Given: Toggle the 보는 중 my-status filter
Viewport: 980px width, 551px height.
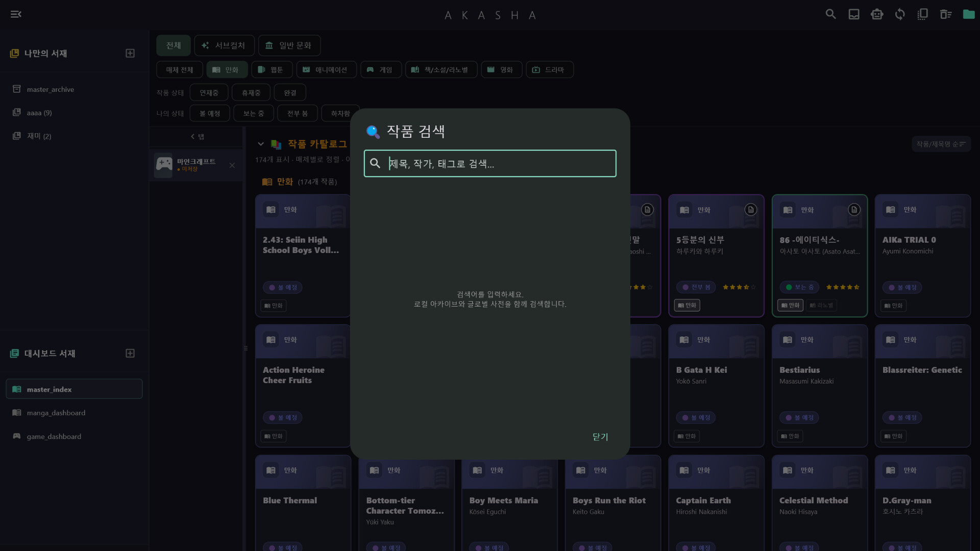Looking at the screenshot, I should click(254, 113).
